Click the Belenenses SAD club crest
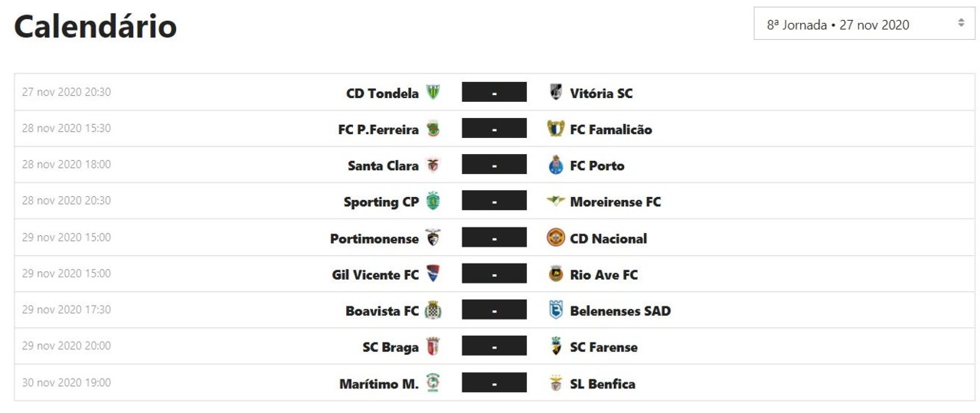The height and width of the screenshot is (413, 980). point(556,310)
